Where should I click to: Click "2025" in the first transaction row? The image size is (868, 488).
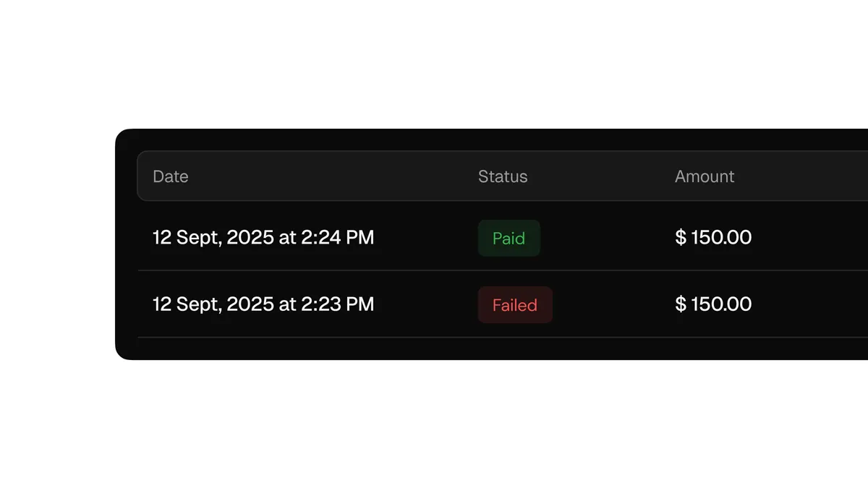pos(250,237)
